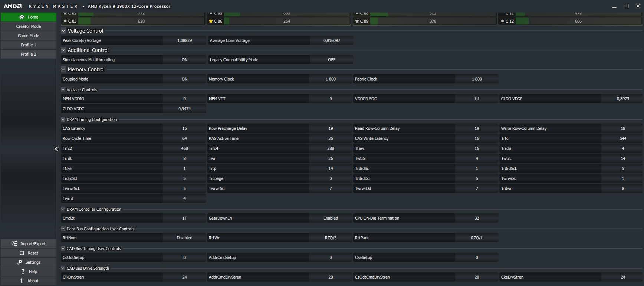Click the gold star beside core C 06

(x=211, y=21)
